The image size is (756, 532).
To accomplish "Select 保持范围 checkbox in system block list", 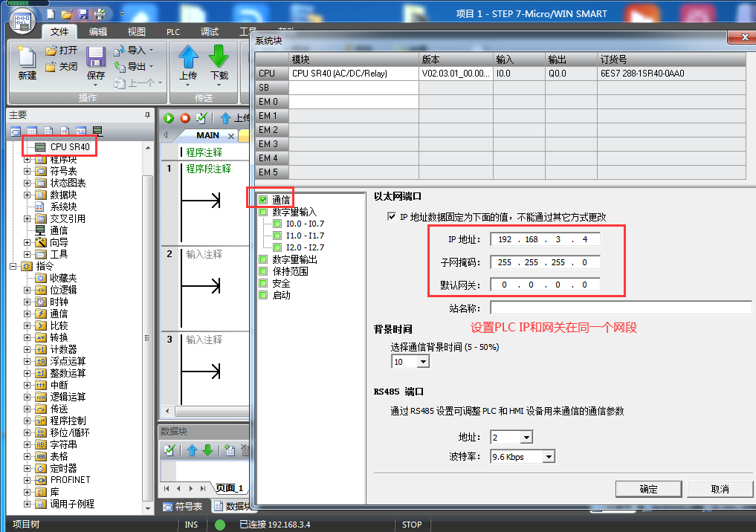I will [263, 271].
